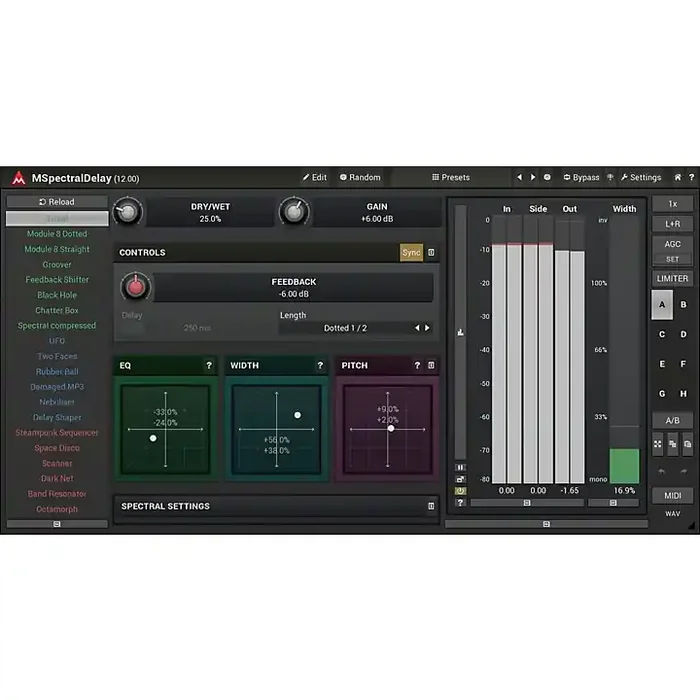Collapse the CONTROLS panel
The height and width of the screenshot is (700, 700).
pos(431,252)
